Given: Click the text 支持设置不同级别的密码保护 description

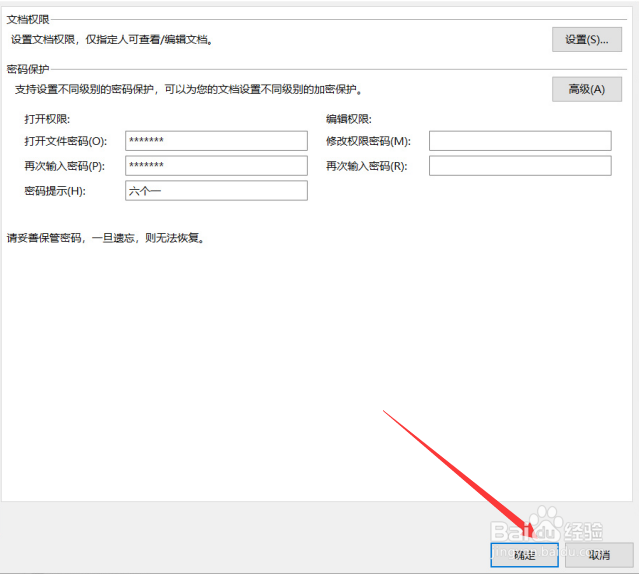Looking at the screenshot, I should pyautogui.click(x=189, y=89).
